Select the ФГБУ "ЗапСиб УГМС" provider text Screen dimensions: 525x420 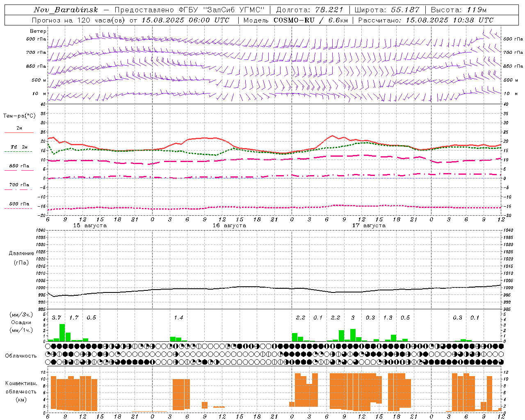click(222, 10)
